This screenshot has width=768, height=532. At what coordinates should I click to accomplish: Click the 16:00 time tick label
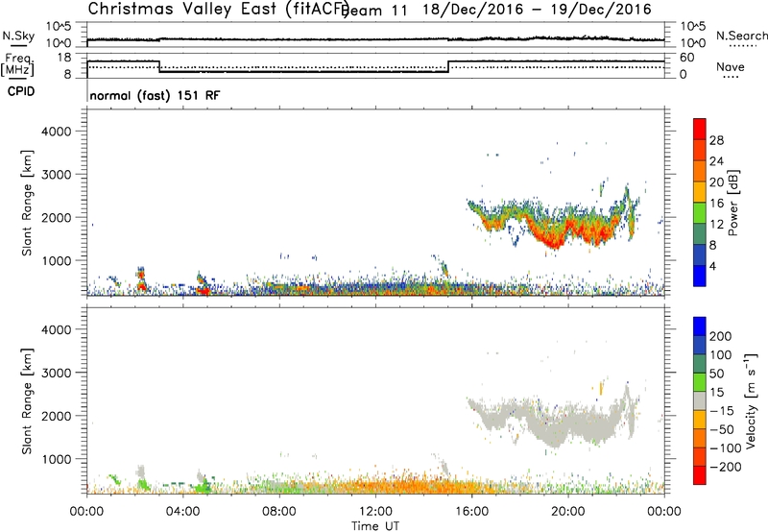point(471,512)
